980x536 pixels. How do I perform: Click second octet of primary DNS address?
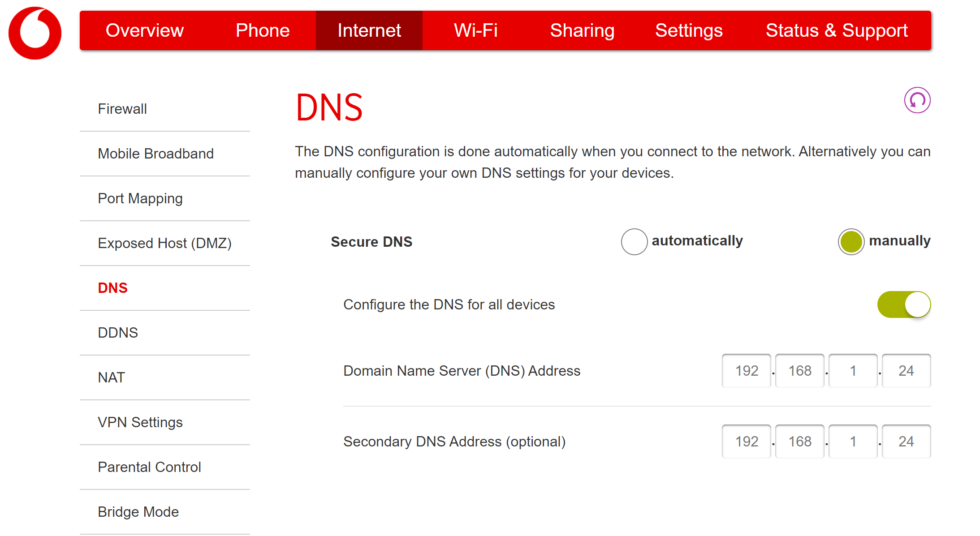pyautogui.click(x=800, y=371)
